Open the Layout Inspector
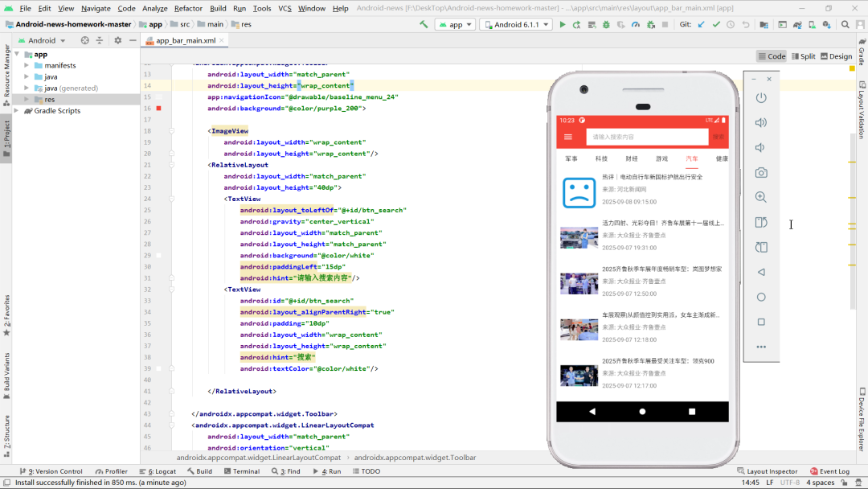This screenshot has width=868, height=489. coord(768,471)
